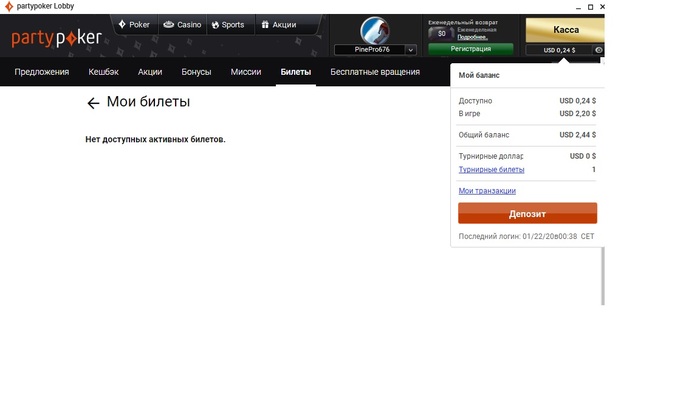
Task: Open the Poker section
Action: [134, 25]
